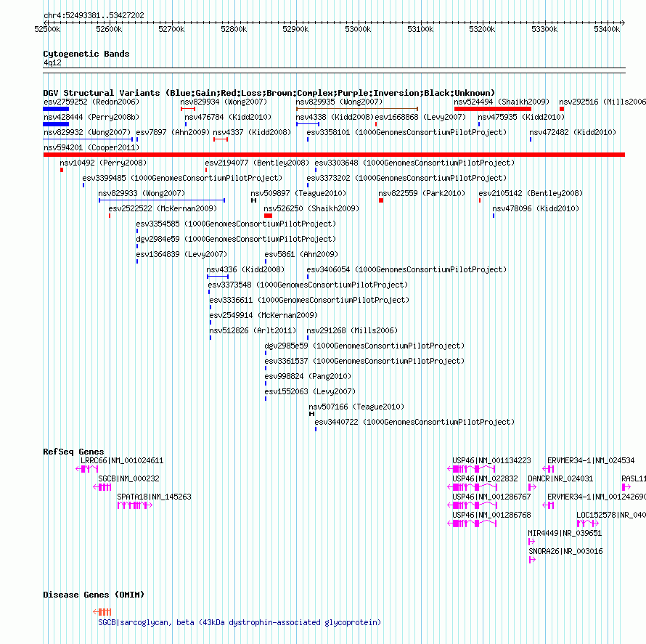Viewport: 646px width, 644px height.
Task: Select the USP46 NM_001286767 gene glyph
Action: point(472,505)
